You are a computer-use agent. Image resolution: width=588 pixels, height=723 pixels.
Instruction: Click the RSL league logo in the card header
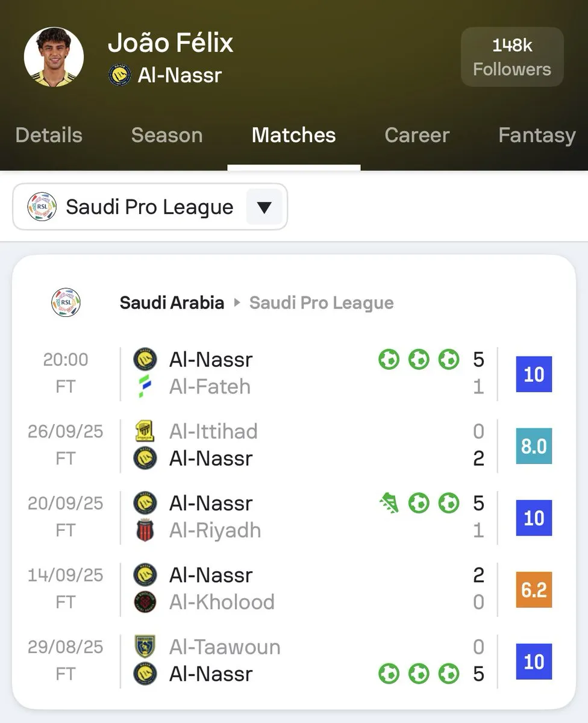(x=66, y=302)
